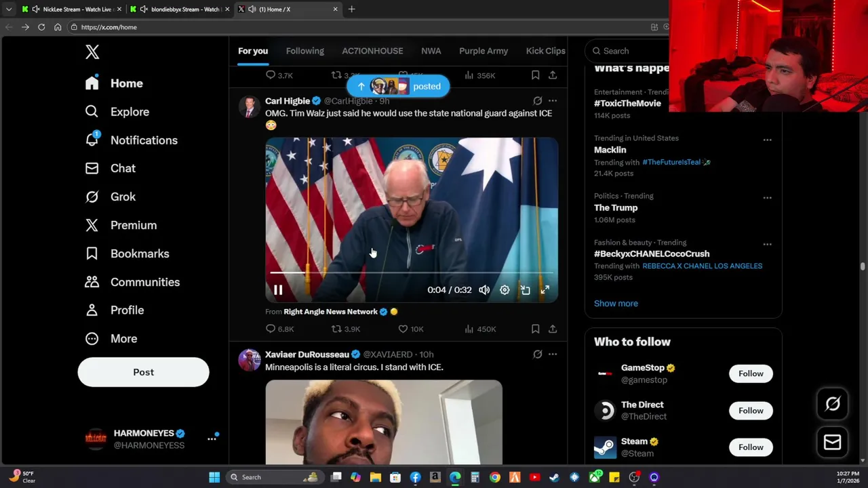Pause the Tim Walz video

278,290
